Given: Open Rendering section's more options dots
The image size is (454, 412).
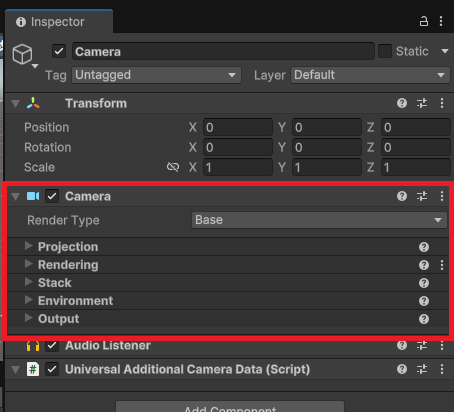Looking at the screenshot, I should 442,265.
